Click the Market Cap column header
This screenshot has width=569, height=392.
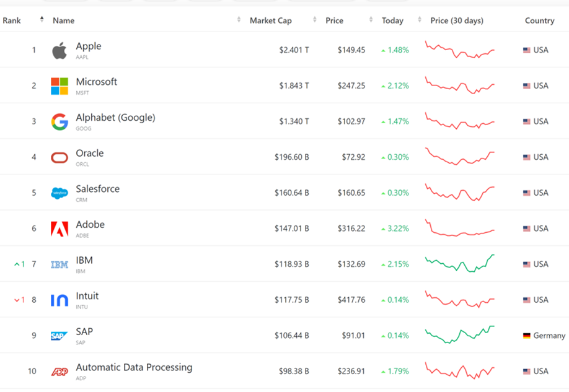click(x=271, y=20)
